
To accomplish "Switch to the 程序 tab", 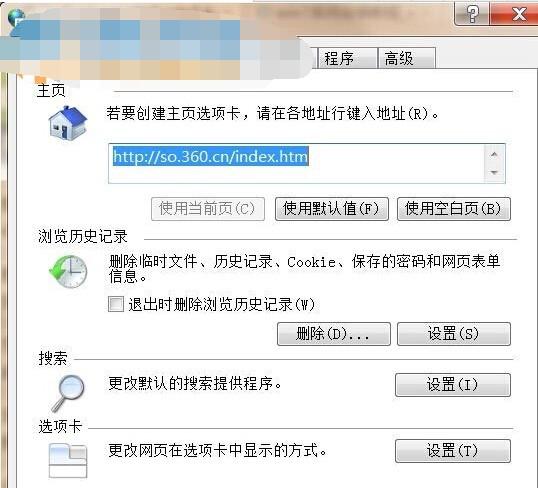I will click(x=347, y=58).
